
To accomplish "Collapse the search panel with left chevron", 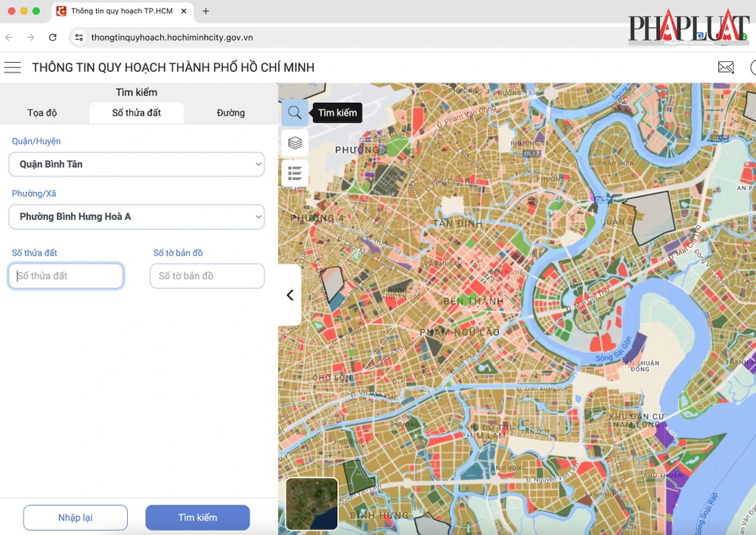I will point(290,295).
